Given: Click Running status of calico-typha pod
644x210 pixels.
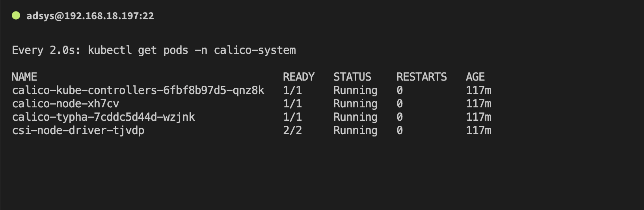Looking at the screenshot, I should [356, 117].
